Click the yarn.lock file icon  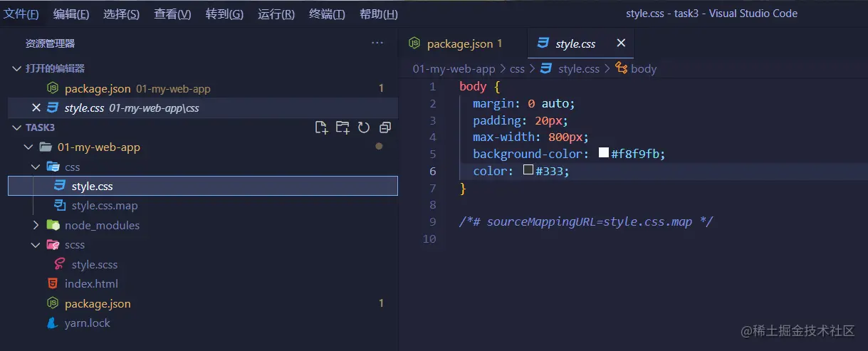click(x=52, y=323)
